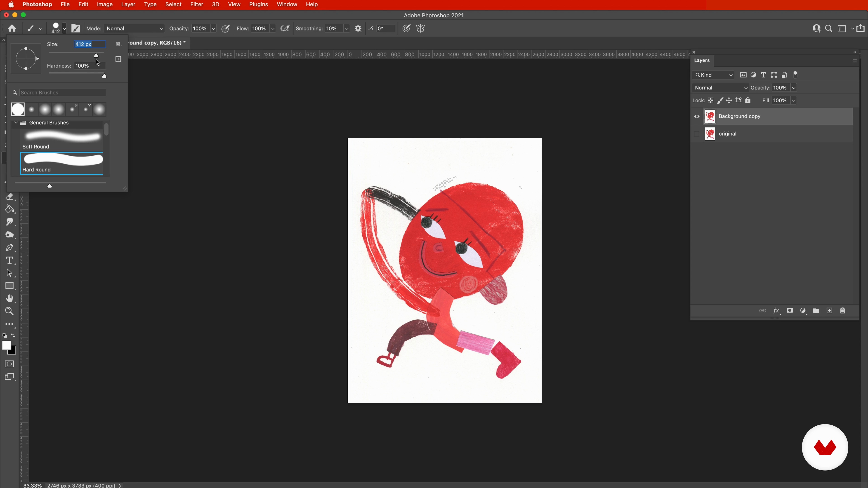
Task: Open the Layer menu
Action: pyautogui.click(x=128, y=4)
